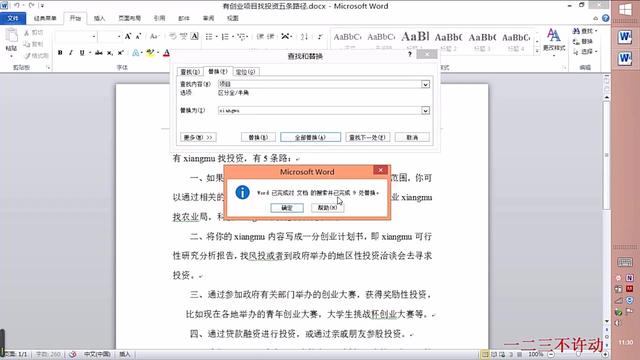This screenshot has width=640, height=360.
Task: Apply the red font color
Action: click(x=166, y=53)
